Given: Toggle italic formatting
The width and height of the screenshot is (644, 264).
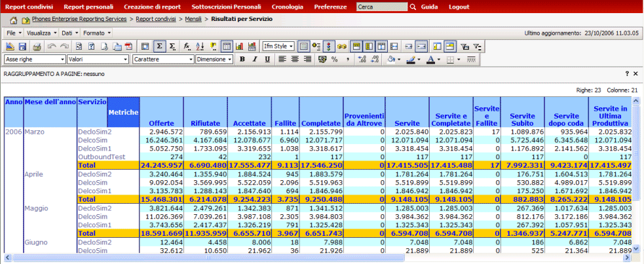Looking at the screenshot, I should point(255,59).
